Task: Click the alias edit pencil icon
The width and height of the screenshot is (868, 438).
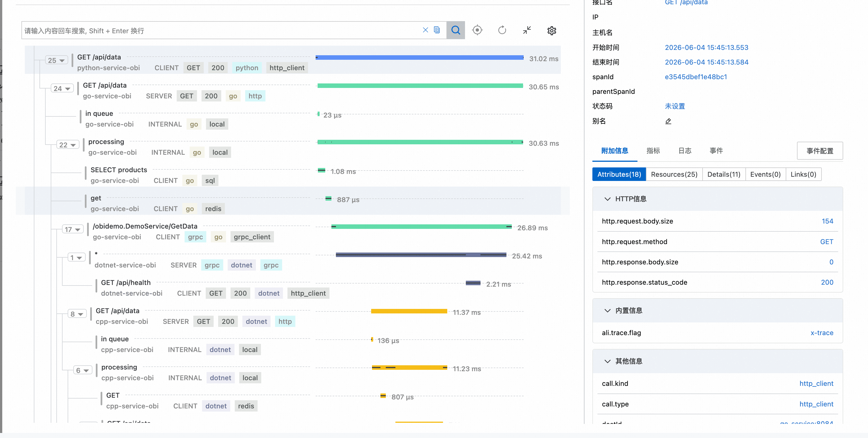Action: point(668,121)
